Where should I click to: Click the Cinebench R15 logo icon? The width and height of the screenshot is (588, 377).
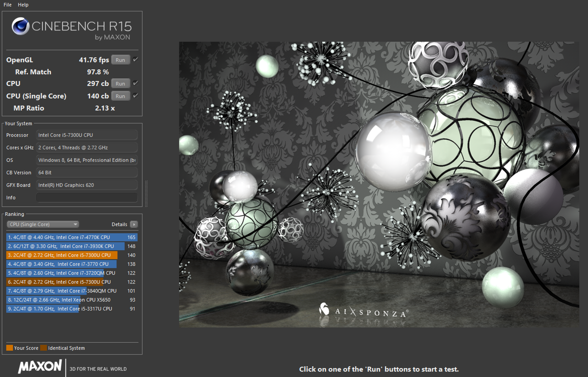21,26
